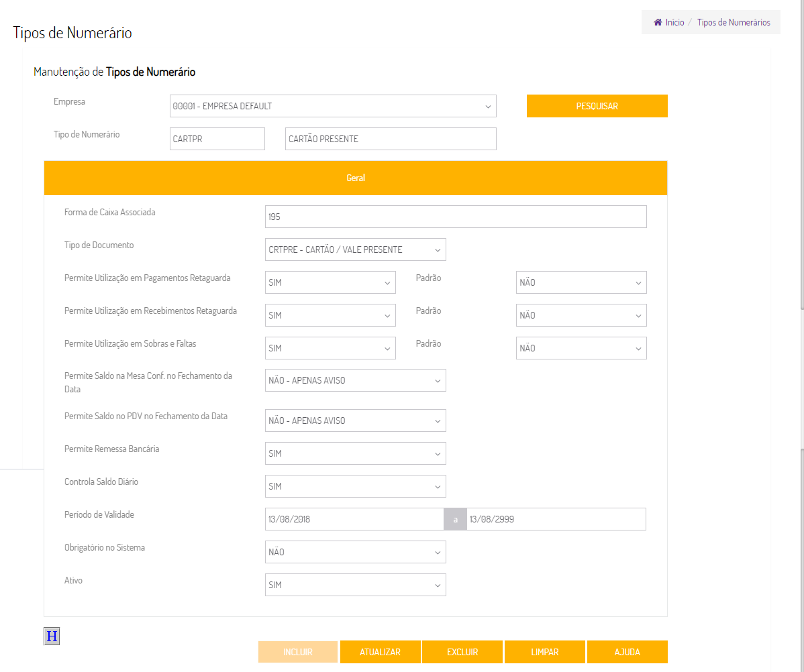Select the Geral tab header

tap(356, 178)
